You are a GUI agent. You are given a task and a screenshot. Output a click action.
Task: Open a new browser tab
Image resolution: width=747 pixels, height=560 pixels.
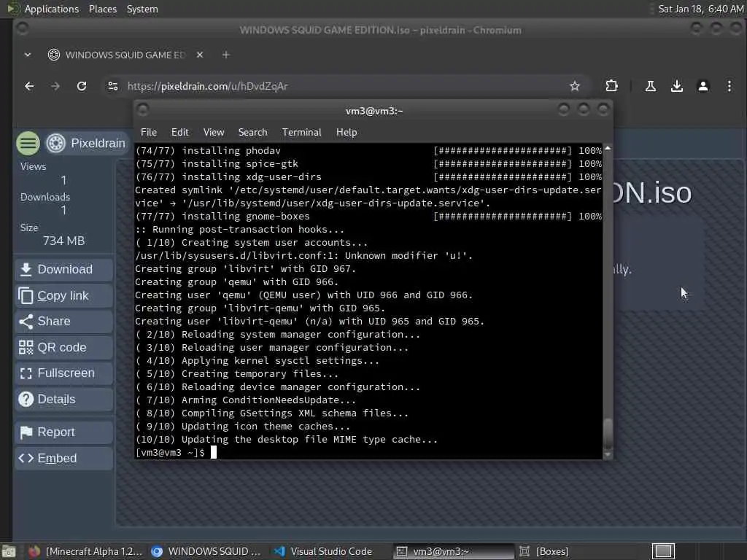coord(226,55)
